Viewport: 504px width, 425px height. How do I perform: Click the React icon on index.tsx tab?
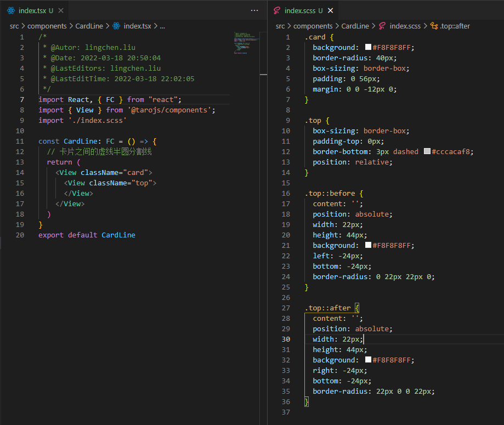pyautogui.click(x=11, y=10)
